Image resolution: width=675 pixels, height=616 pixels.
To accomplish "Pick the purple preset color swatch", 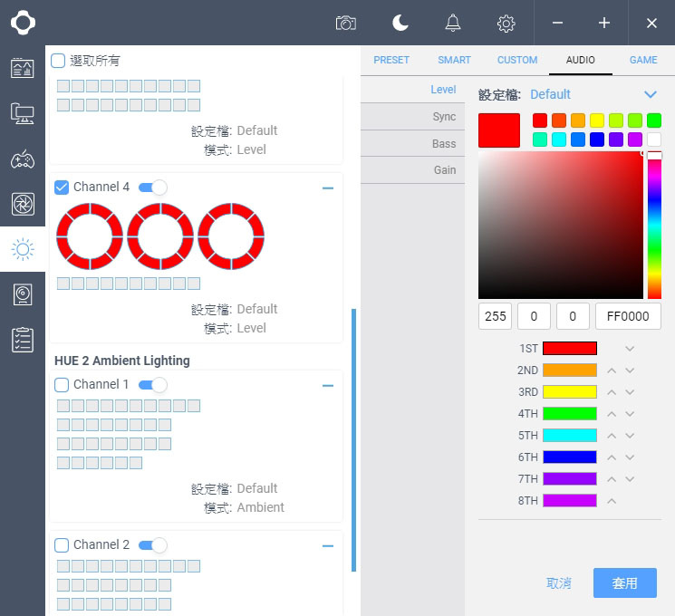I will (615, 140).
